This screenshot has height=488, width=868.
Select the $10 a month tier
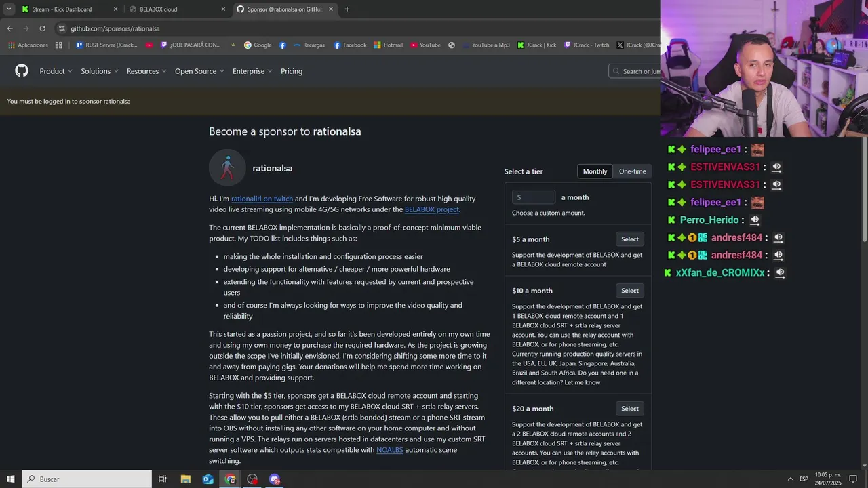pyautogui.click(x=630, y=291)
